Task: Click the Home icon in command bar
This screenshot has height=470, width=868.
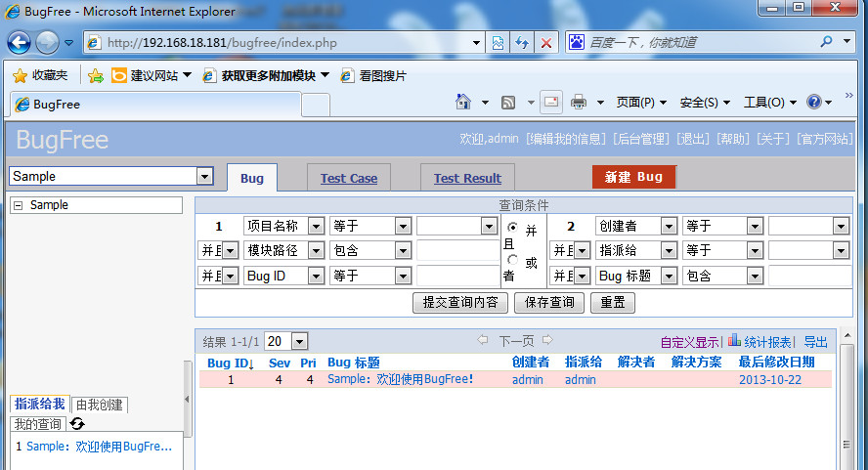Action: [x=462, y=102]
